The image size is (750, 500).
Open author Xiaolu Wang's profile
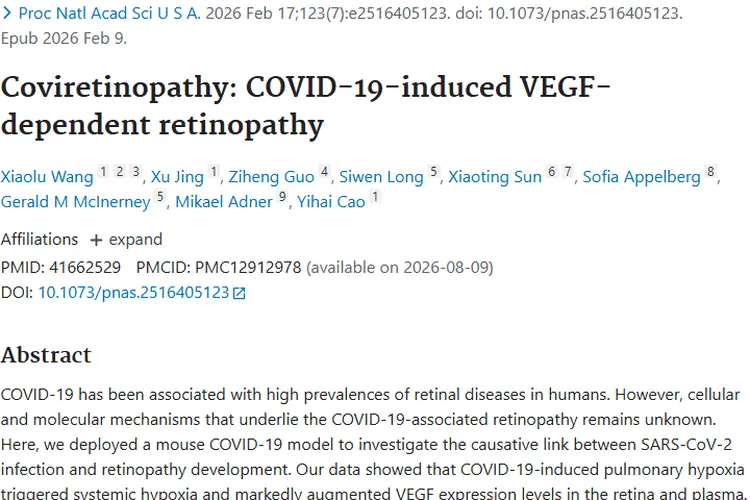48,177
